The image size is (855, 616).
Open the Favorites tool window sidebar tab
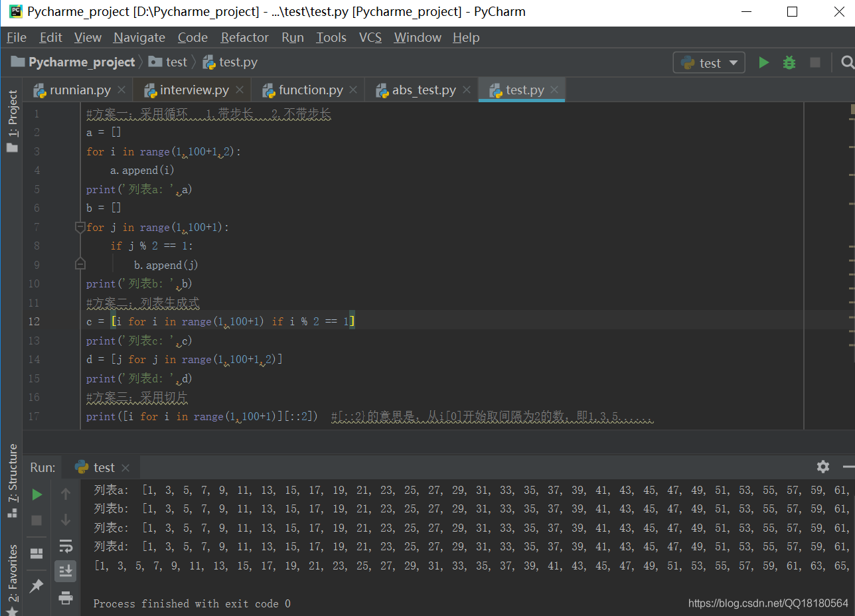click(13, 579)
